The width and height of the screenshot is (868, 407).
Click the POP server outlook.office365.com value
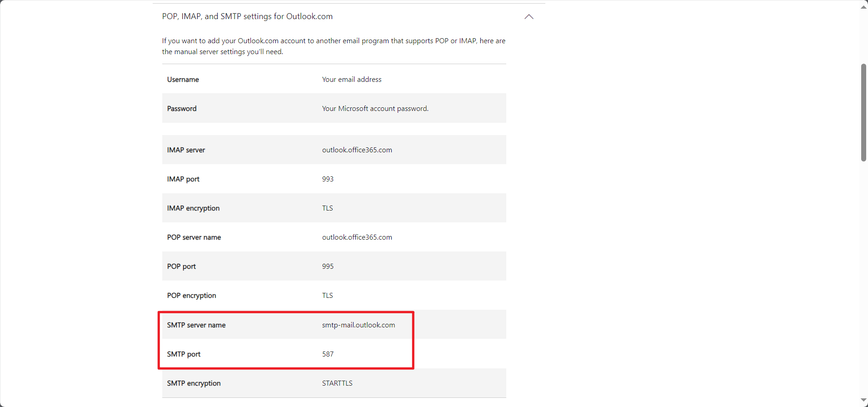[357, 237]
